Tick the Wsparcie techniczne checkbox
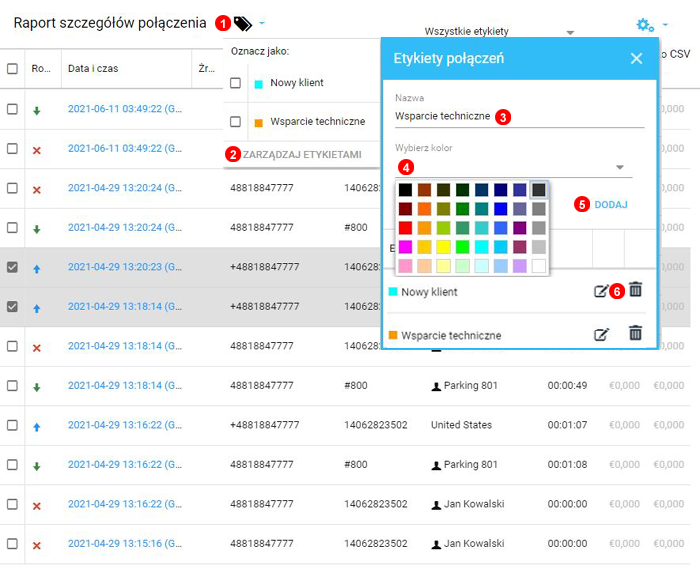Viewport: 700px width, 588px height. point(236,122)
